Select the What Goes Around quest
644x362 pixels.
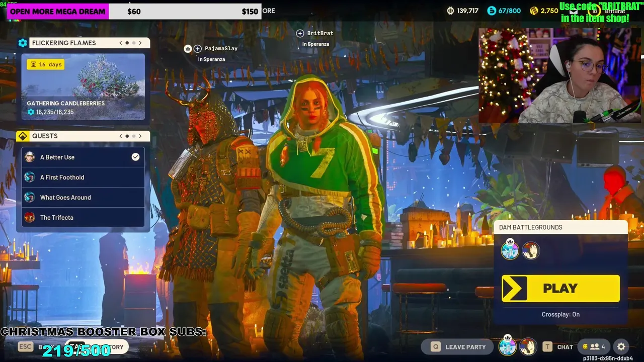coord(83,197)
